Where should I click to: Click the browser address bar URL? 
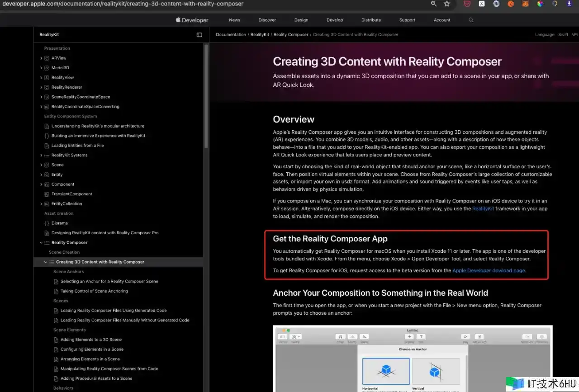click(123, 4)
